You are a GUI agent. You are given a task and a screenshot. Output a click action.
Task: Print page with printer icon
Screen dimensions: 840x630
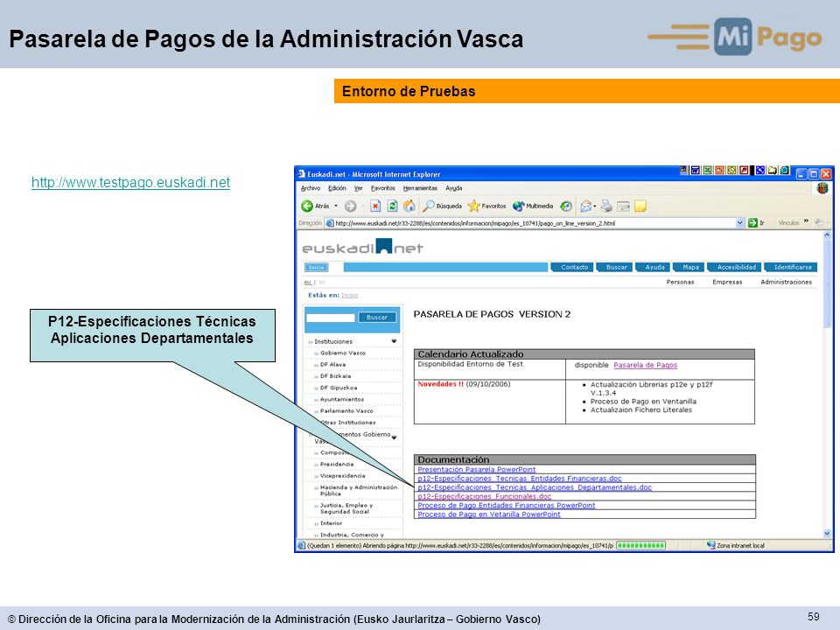(606, 206)
